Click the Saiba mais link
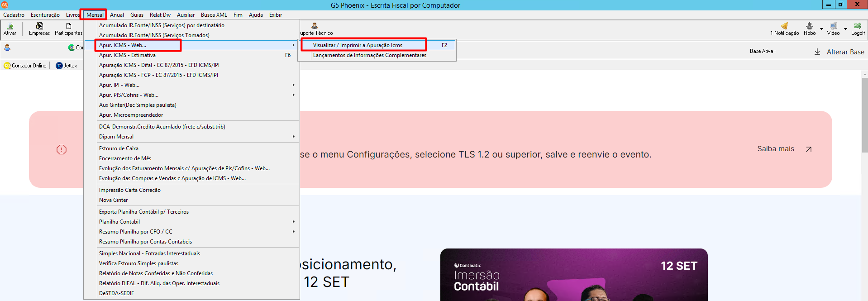 pyautogui.click(x=776, y=149)
